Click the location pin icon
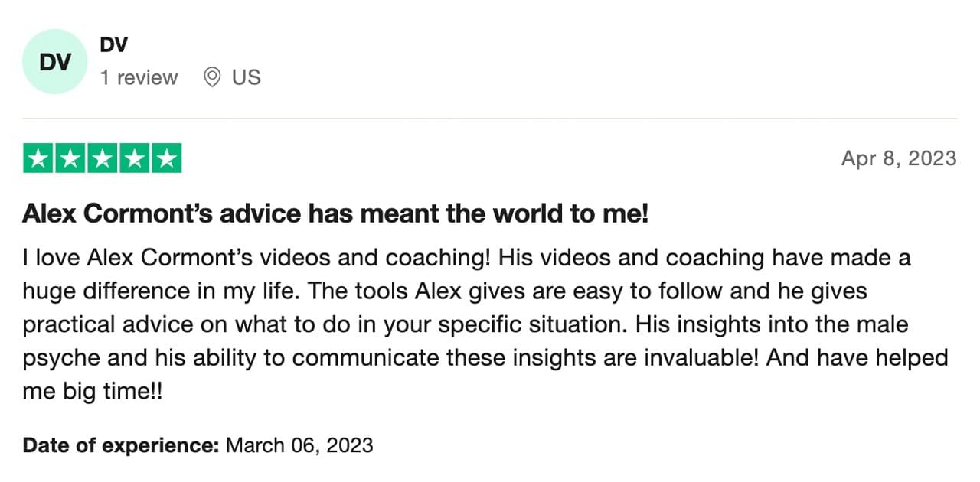This screenshot has height=482, width=980. tap(212, 77)
